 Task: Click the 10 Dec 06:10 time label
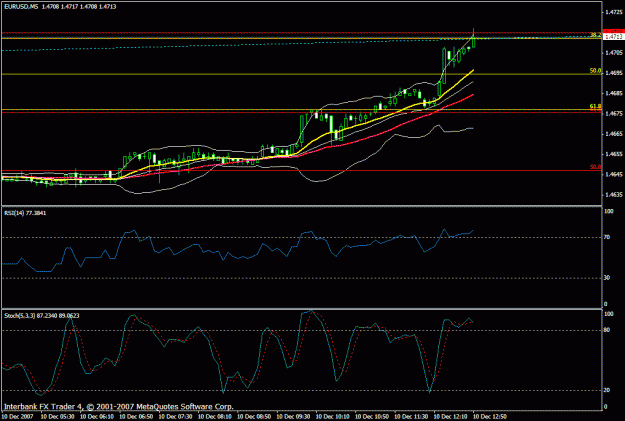pyautogui.click(x=97, y=417)
